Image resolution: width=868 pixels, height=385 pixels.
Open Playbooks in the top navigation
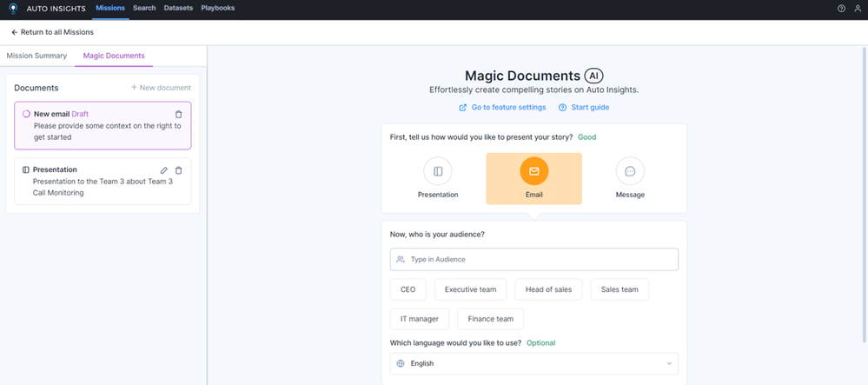(217, 9)
